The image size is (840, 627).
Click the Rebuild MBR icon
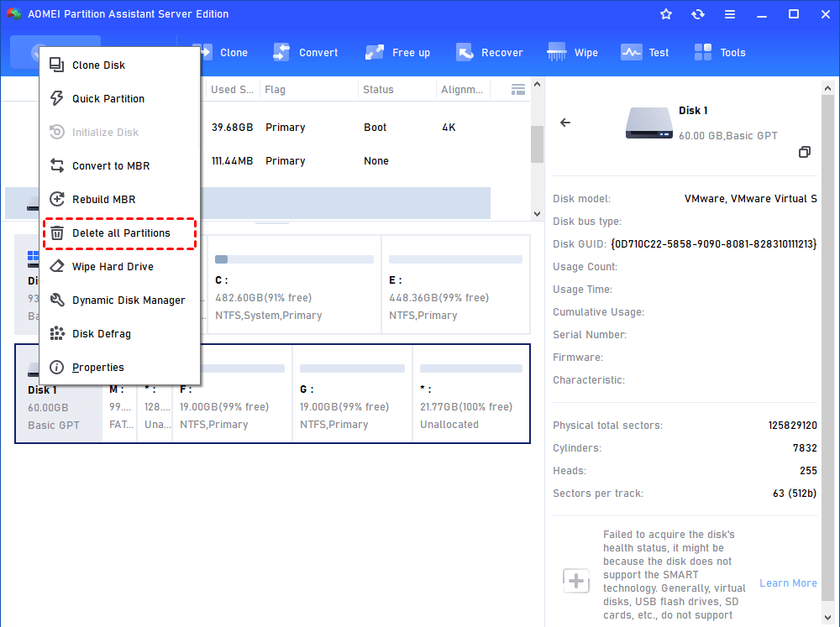pos(57,199)
